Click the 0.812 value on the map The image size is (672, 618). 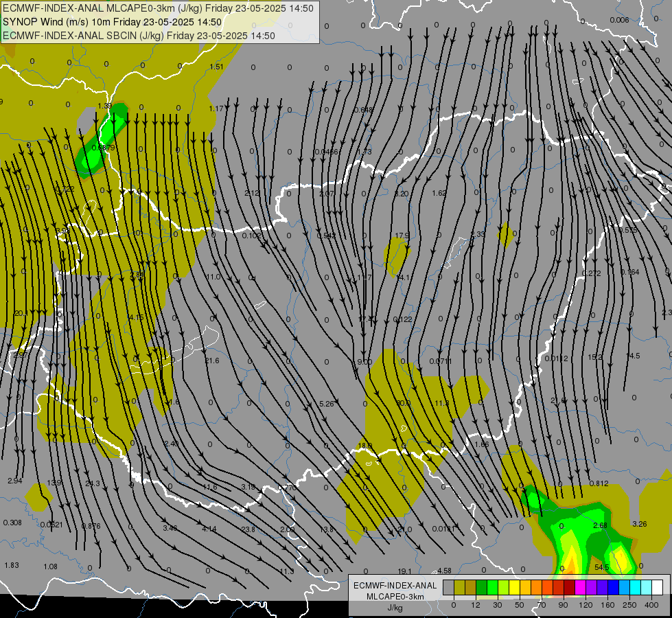point(599,483)
